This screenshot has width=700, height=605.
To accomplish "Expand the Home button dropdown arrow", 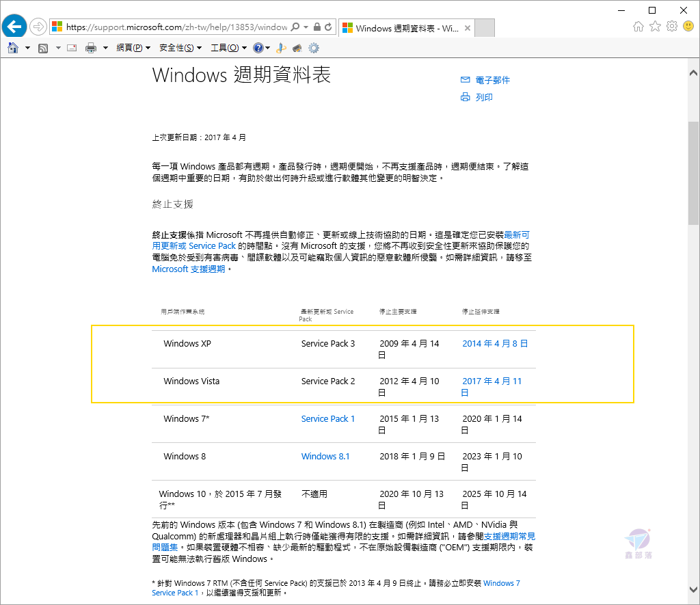I will (x=27, y=48).
